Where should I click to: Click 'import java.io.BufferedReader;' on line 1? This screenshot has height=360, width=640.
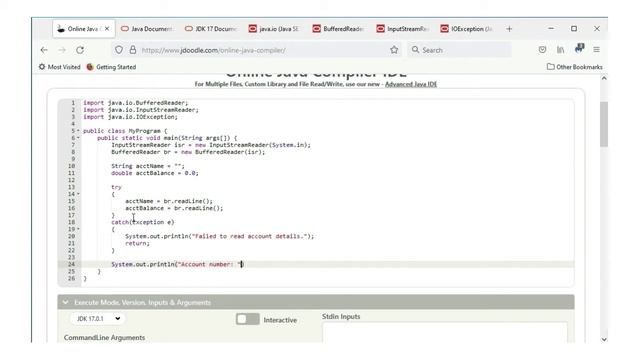coord(136,103)
